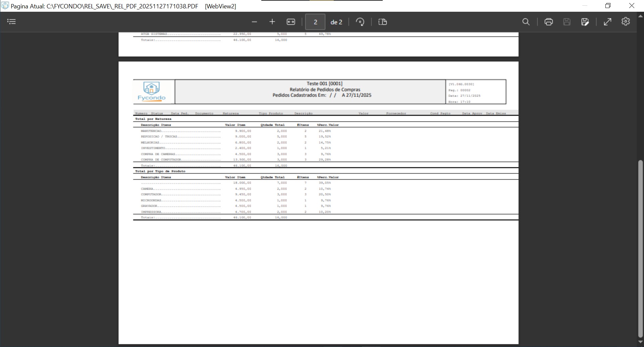Toggle fit to width view
This screenshot has width=644, height=347.
coord(290,22)
